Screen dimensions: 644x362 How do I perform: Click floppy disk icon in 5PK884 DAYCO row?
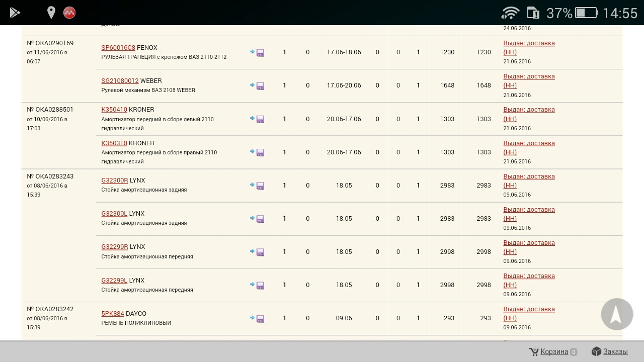260,319
